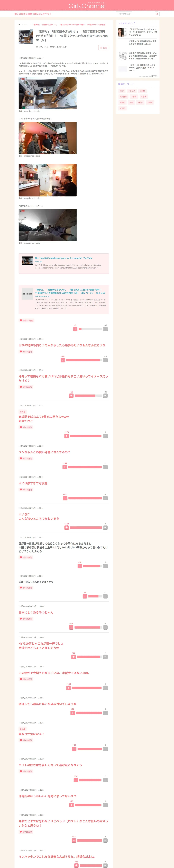This screenshot has width=174, height=868.
Task: Downvote comment 2 with its minus button
Action: [x=105, y=360]
